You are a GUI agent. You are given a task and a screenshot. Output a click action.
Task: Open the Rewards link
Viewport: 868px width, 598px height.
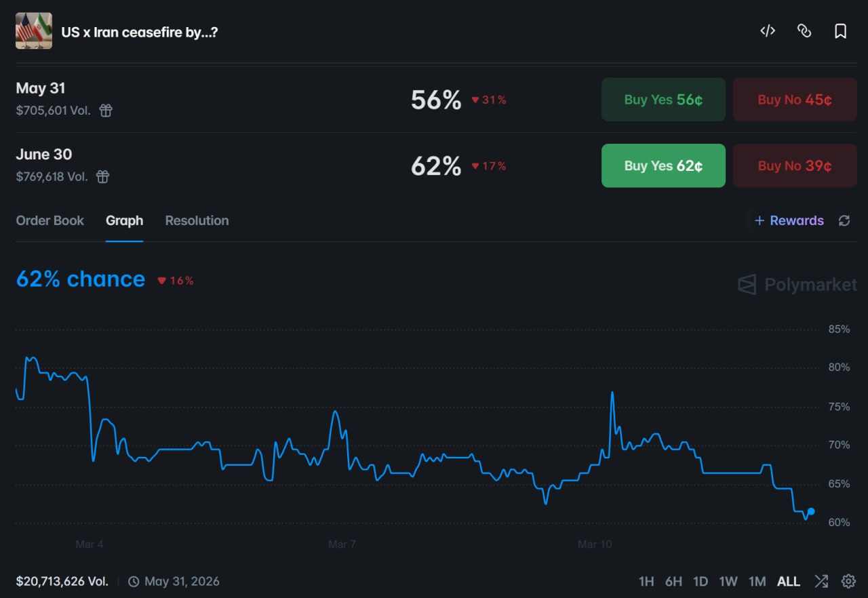[789, 220]
